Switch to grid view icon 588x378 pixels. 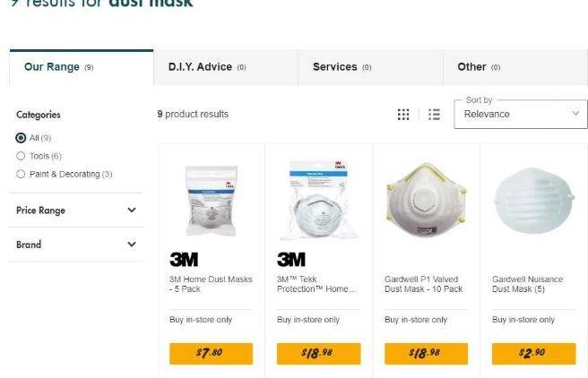tap(403, 115)
